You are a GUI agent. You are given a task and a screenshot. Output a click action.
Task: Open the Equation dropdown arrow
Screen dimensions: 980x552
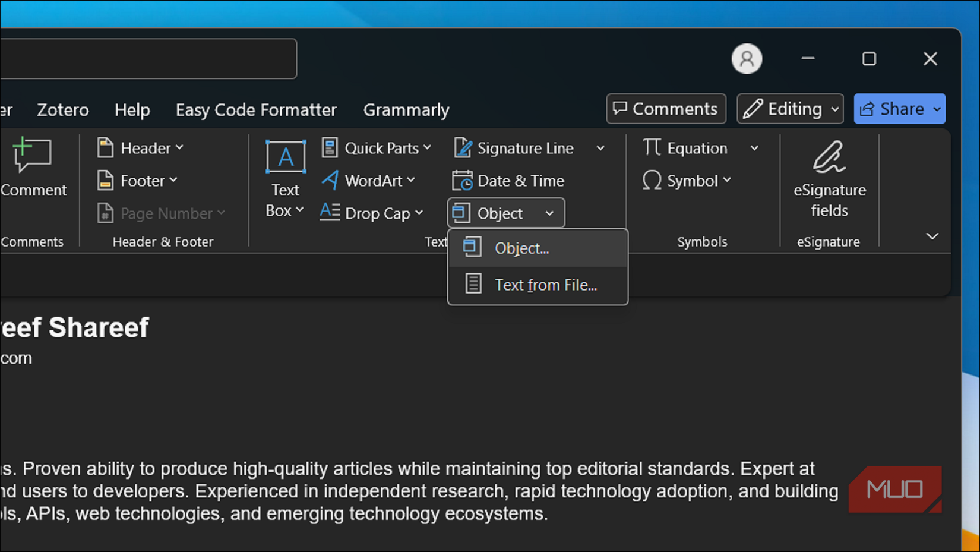(754, 148)
